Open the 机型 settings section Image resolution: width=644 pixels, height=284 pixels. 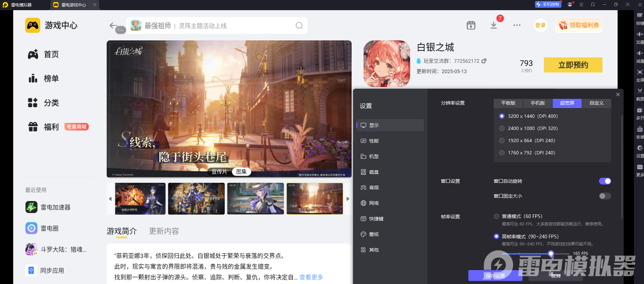pyautogui.click(x=390, y=156)
